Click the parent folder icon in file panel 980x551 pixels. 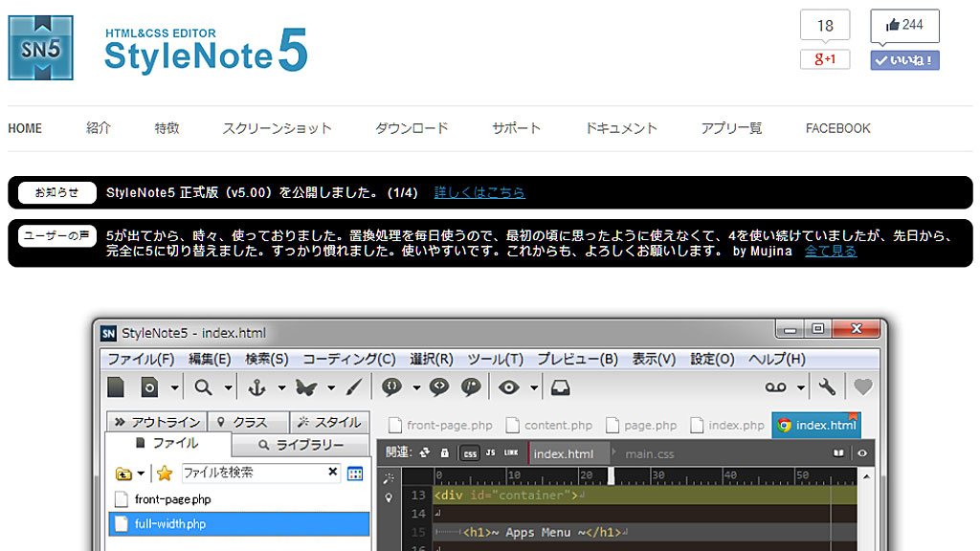tap(123, 474)
